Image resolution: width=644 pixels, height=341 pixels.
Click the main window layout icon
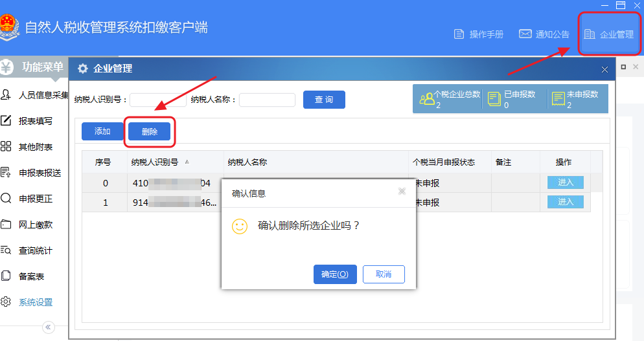(621, 5)
